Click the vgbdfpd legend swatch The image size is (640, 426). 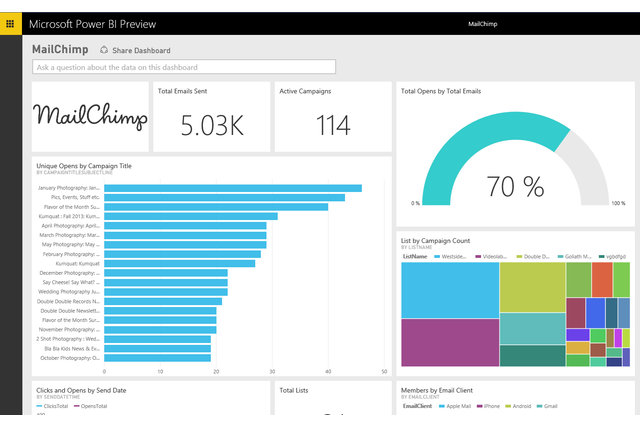(602, 257)
